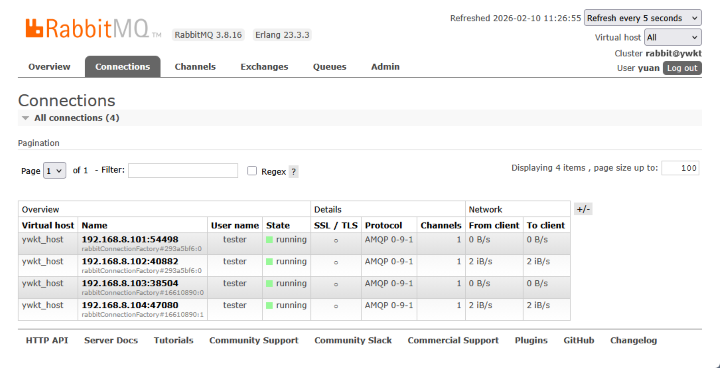Open the Community Support link
The image size is (720, 368).
pyautogui.click(x=254, y=340)
